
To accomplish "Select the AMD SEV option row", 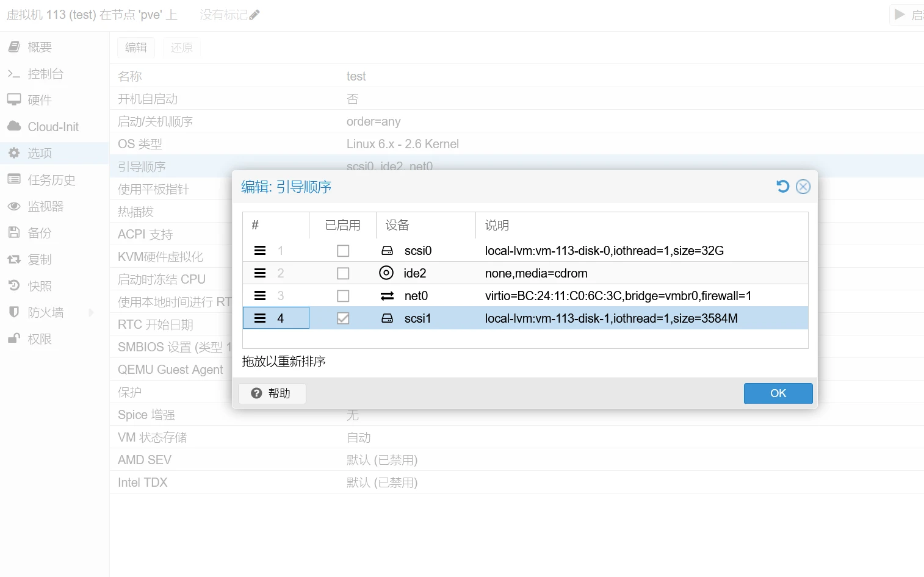I will [517, 460].
